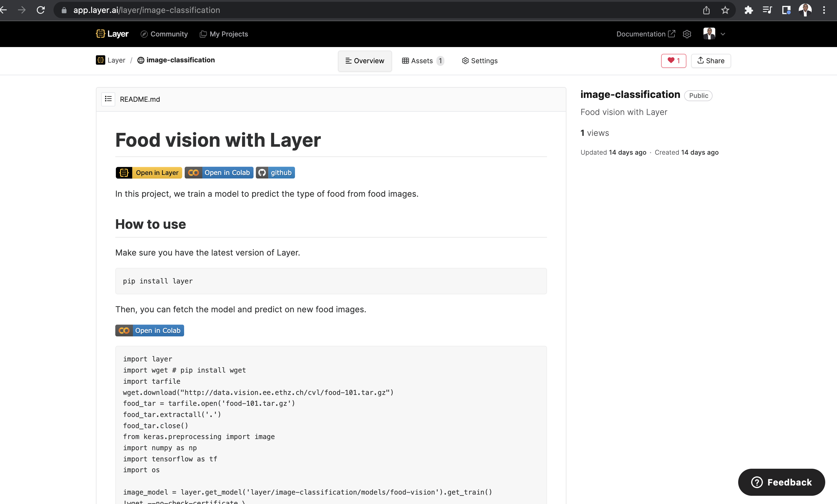Click the Share button
The image size is (837, 504).
pyautogui.click(x=711, y=61)
